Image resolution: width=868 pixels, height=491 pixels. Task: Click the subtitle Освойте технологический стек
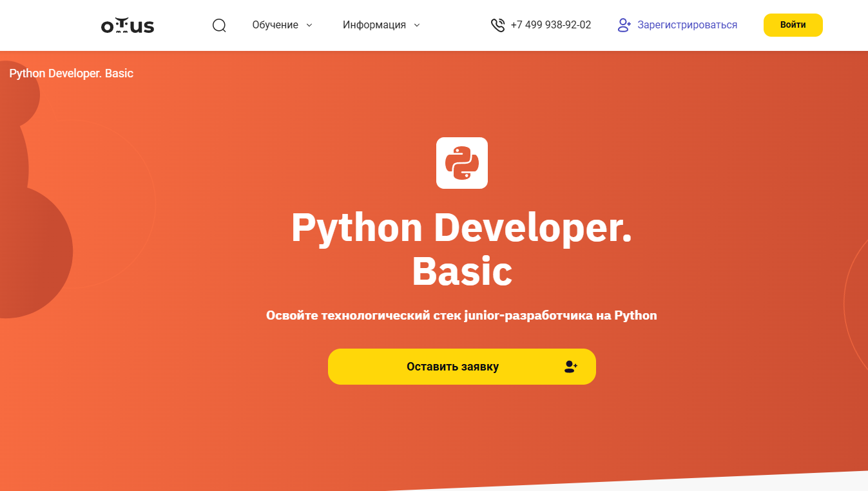[x=461, y=316]
